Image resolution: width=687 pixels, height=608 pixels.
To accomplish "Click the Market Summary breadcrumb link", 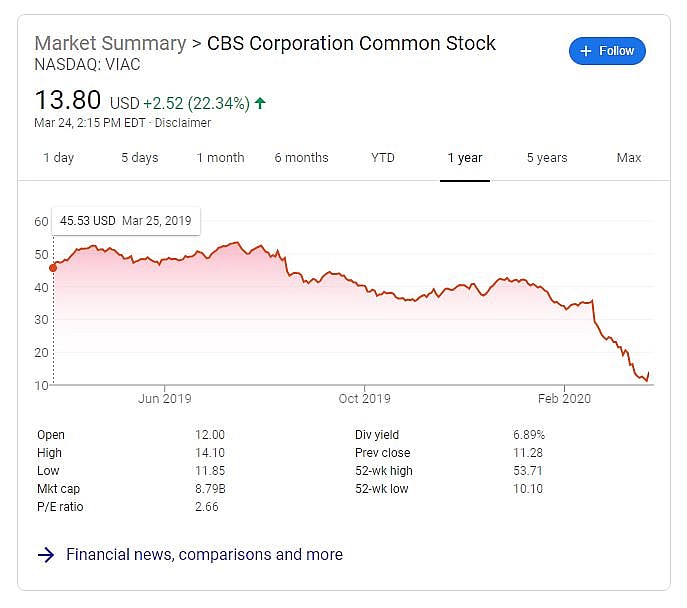I will (x=110, y=43).
